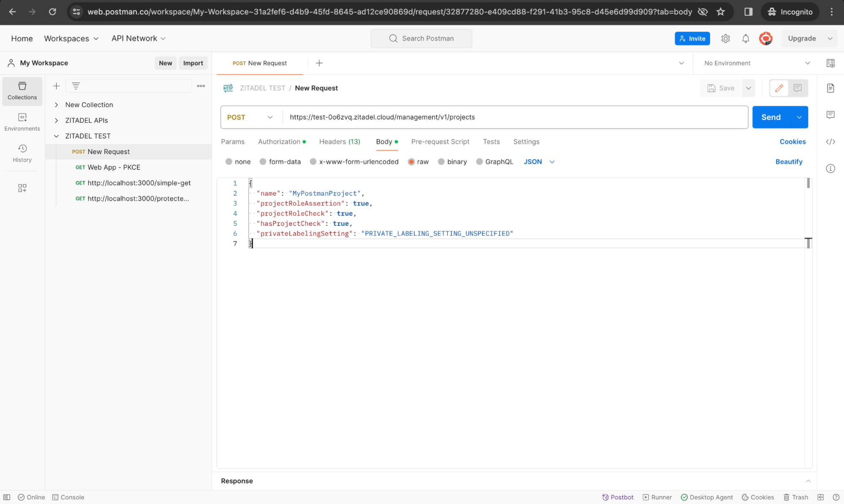Expand the ZITADEL APIs collection
The height and width of the screenshot is (504, 844).
(x=56, y=120)
